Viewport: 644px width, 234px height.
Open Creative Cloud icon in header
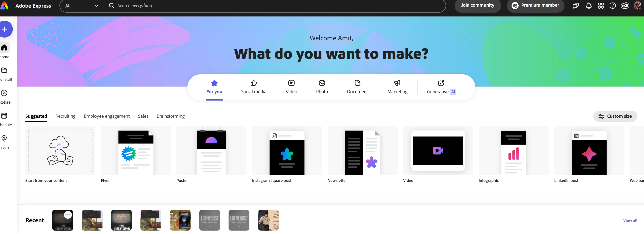click(625, 6)
